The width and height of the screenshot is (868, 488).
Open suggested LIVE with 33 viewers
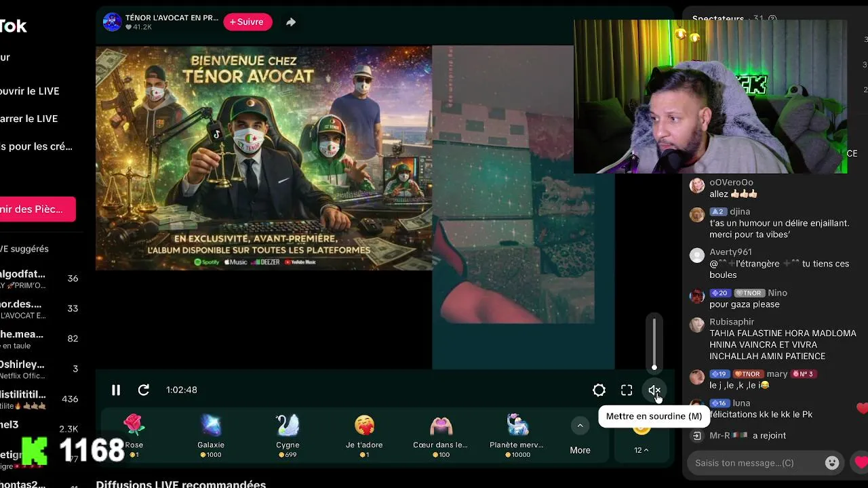click(41, 308)
